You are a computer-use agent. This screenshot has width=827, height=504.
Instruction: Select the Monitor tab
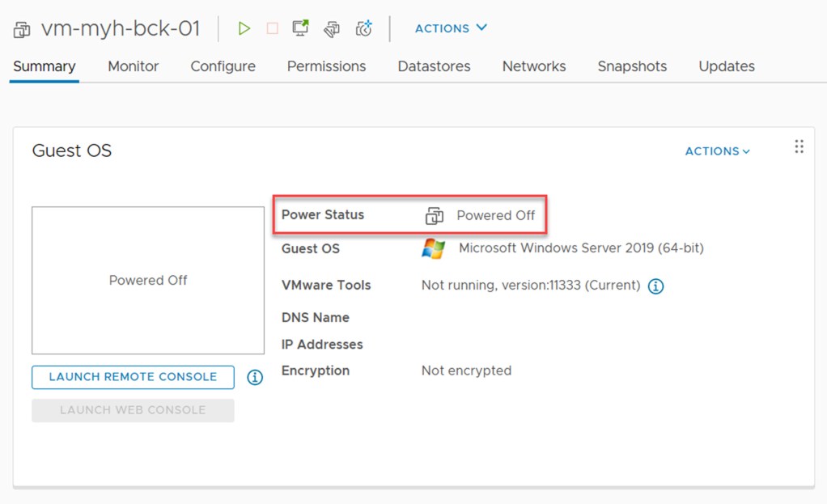[133, 66]
